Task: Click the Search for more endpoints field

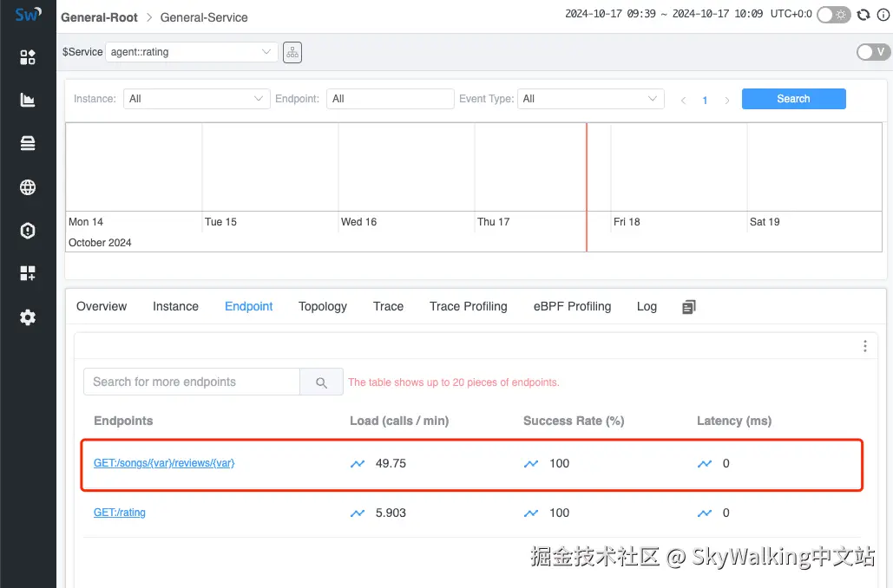Action: pos(191,382)
